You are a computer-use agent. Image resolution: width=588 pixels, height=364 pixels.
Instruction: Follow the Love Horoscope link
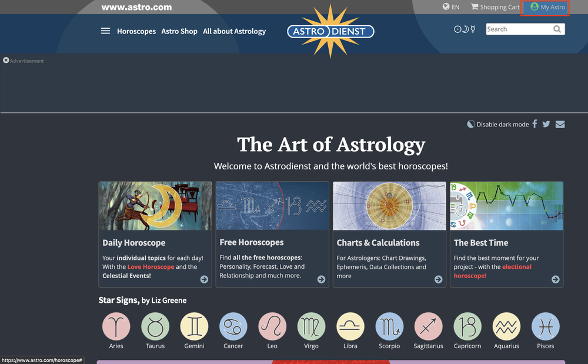coord(151,266)
